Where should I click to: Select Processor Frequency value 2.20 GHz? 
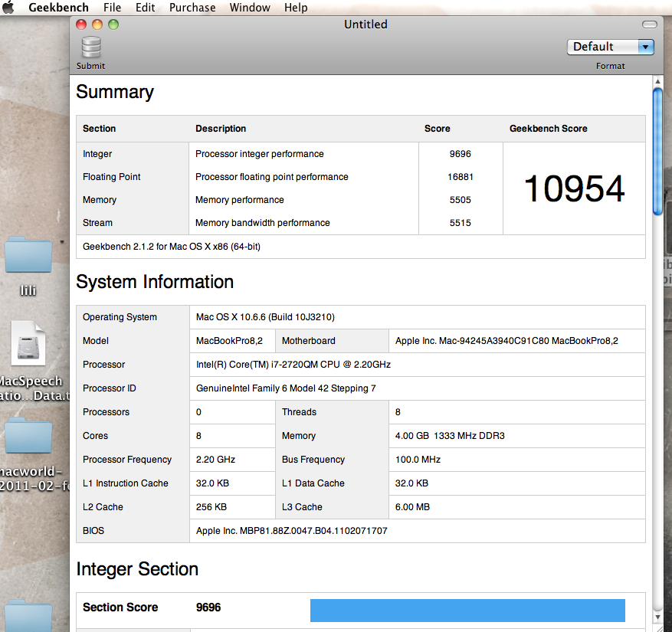tap(215, 460)
